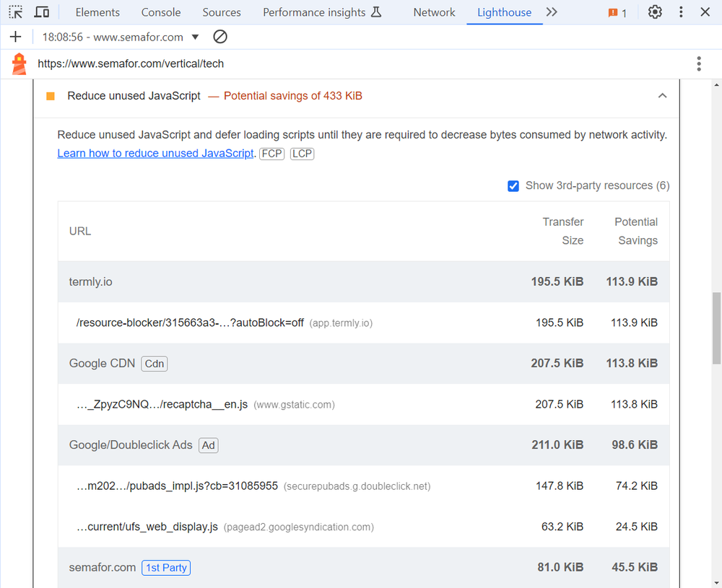Select the Lighthouse tab
Viewport: 722px width, 588px height.
[504, 12]
